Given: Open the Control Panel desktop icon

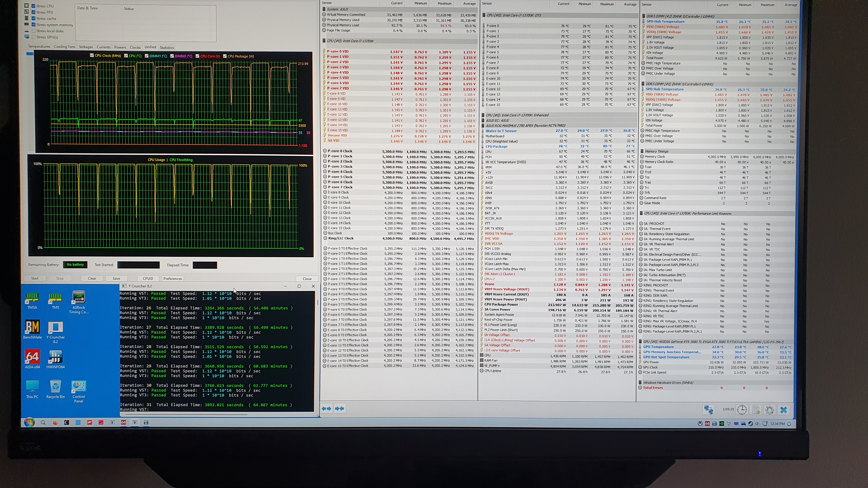Looking at the screenshot, I should click(79, 392).
